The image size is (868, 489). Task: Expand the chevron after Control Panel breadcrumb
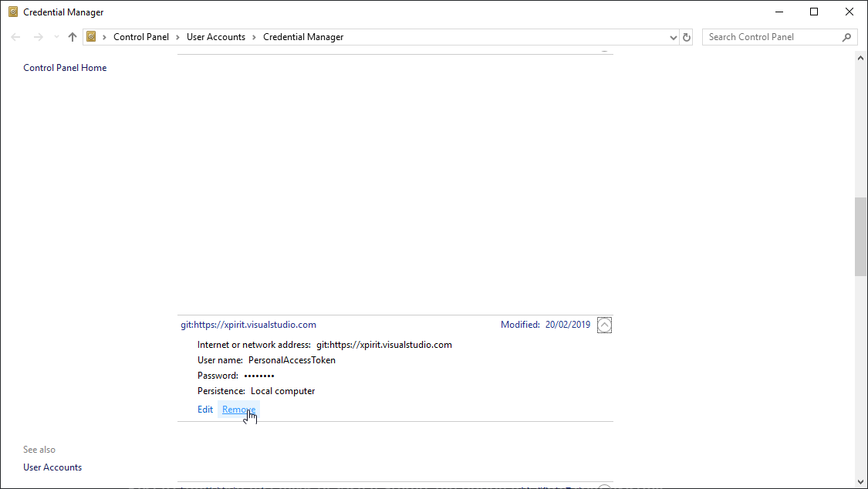click(177, 37)
